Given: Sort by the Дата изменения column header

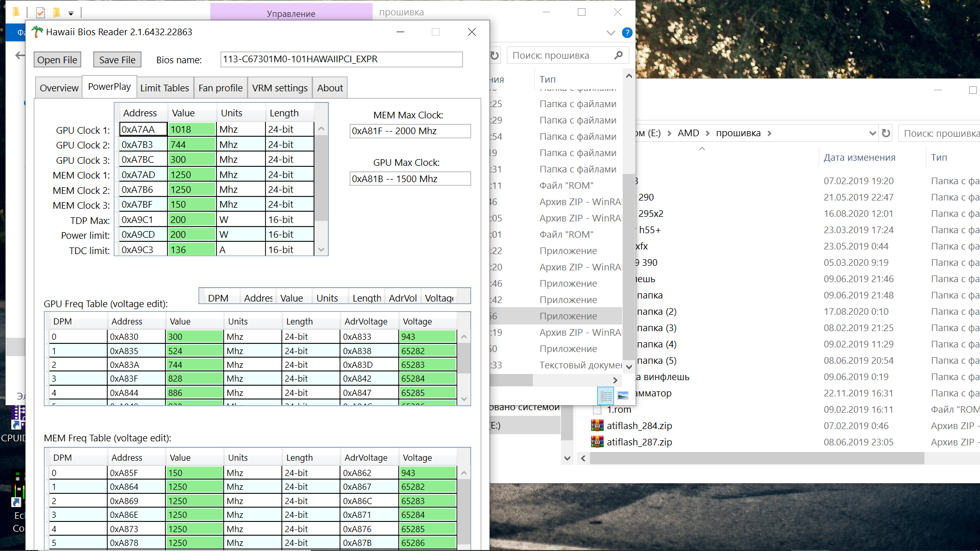Looking at the screenshot, I should (860, 157).
